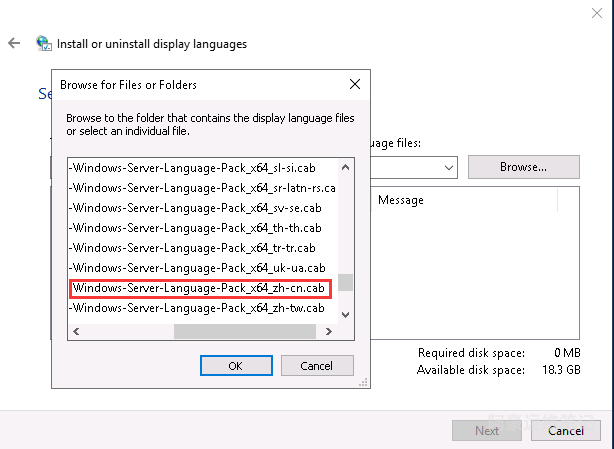Click the back arrow in wizard header
The width and height of the screenshot is (614, 449).
[x=14, y=44]
